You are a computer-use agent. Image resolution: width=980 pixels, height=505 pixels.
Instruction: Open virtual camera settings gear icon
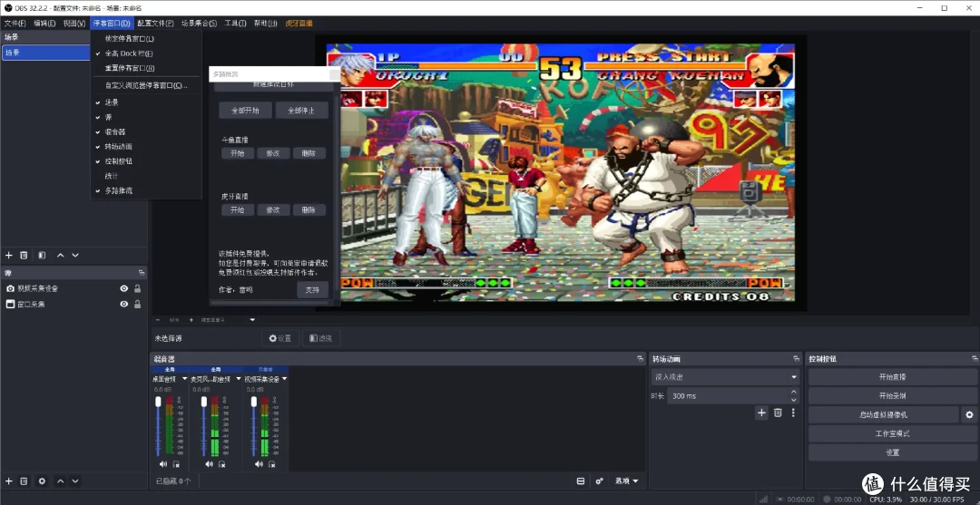click(969, 414)
